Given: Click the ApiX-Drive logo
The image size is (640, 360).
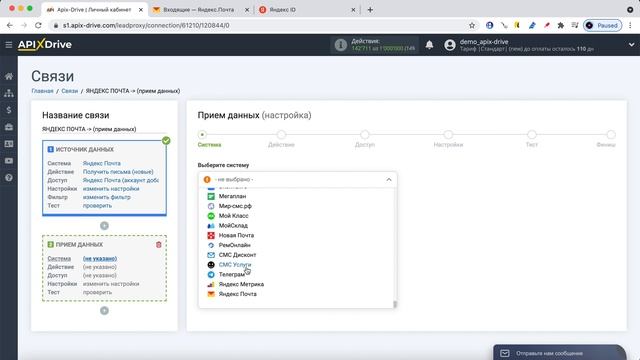Looking at the screenshot, I should [44, 44].
